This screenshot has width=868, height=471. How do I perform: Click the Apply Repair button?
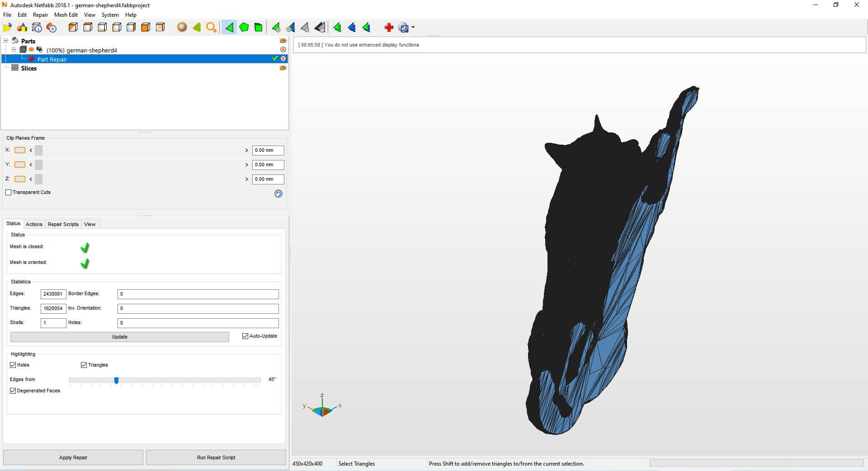tap(73, 457)
